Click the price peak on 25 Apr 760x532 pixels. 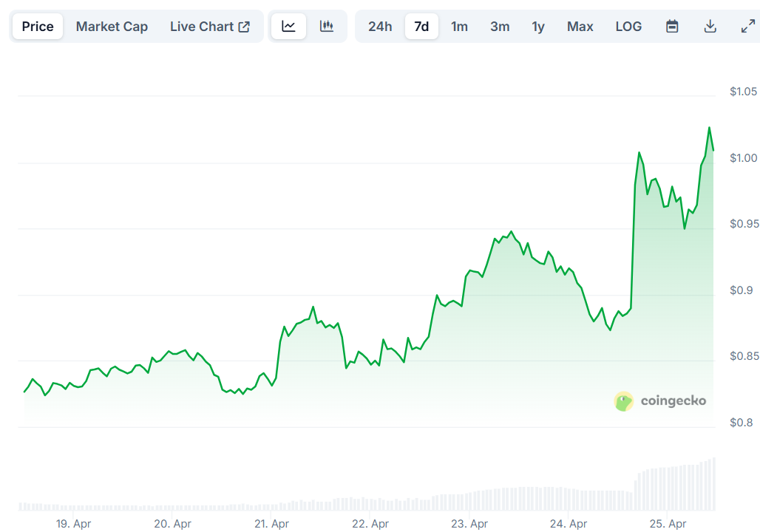[709, 128]
